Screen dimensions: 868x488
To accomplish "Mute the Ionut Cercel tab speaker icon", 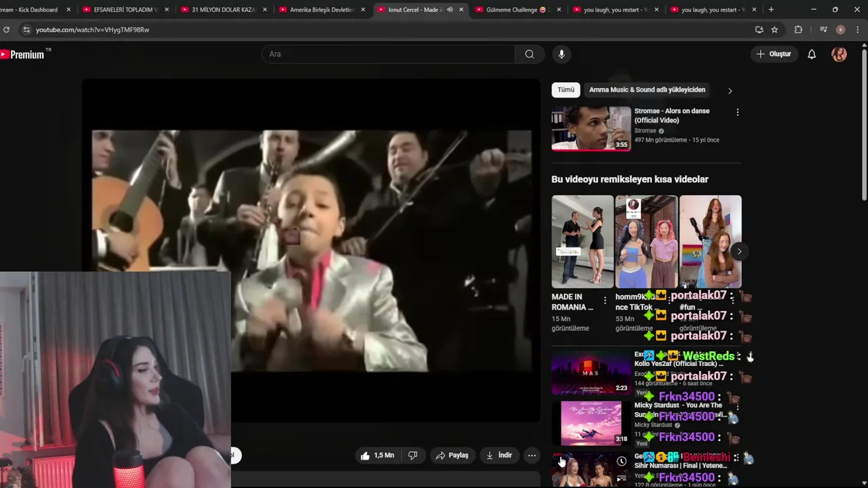I will [x=450, y=9].
